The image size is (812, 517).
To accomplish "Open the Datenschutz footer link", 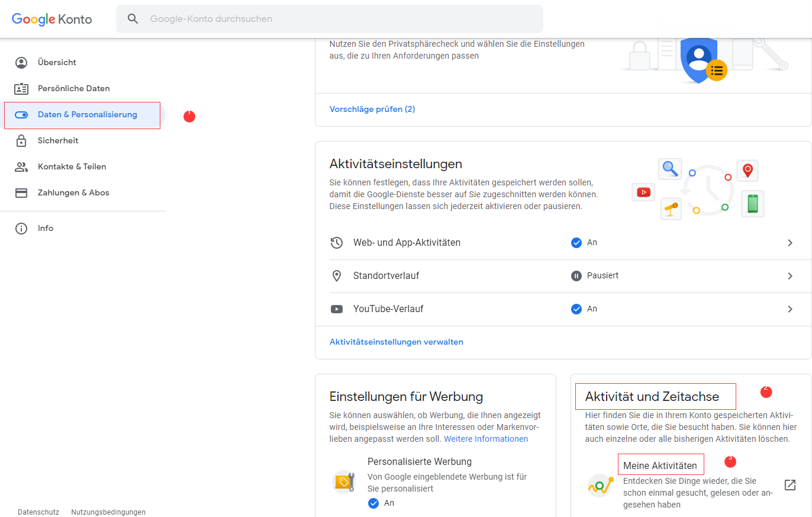I will [x=38, y=512].
